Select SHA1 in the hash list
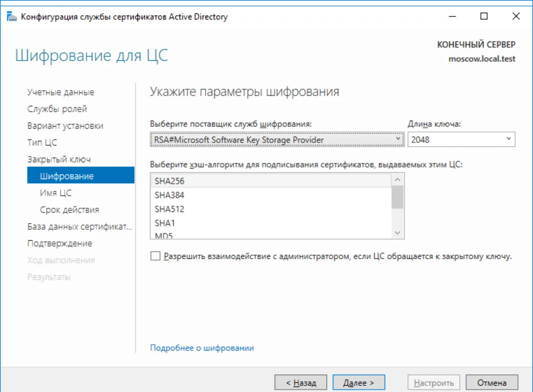The image size is (533, 392). 271,223
